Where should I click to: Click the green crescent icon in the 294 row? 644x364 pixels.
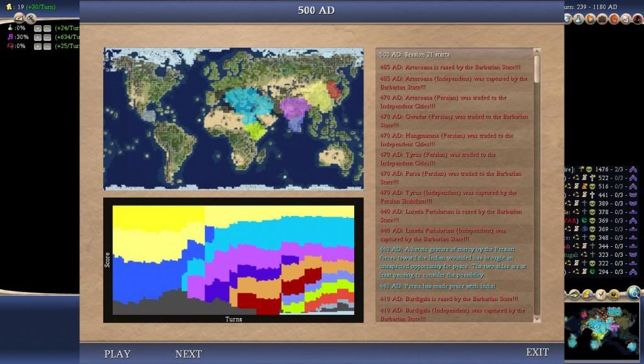(x=592, y=272)
